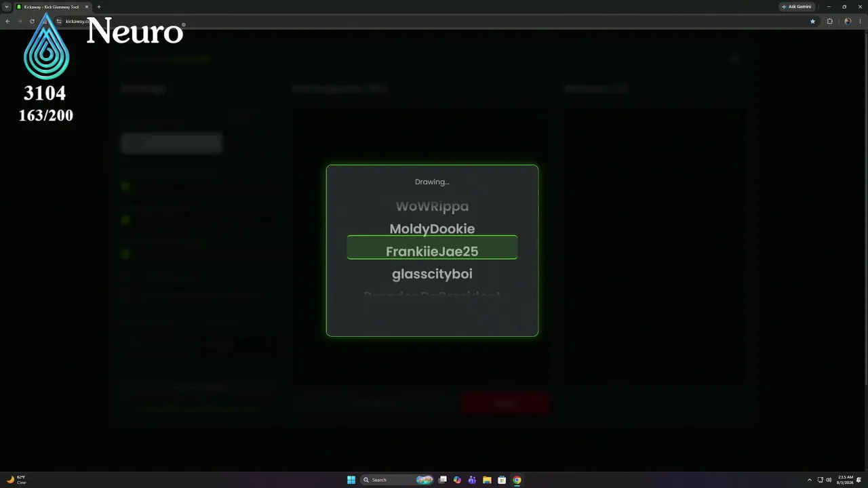Image resolution: width=868 pixels, height=488 pixels.
Task: Open a new browser tab
Action: (x=99, y=7)
